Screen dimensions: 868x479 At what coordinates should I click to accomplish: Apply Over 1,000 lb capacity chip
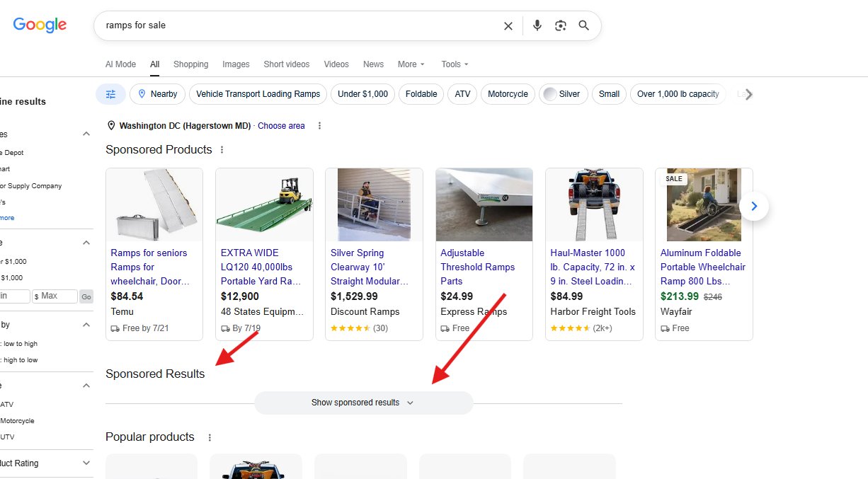[678, 94]
